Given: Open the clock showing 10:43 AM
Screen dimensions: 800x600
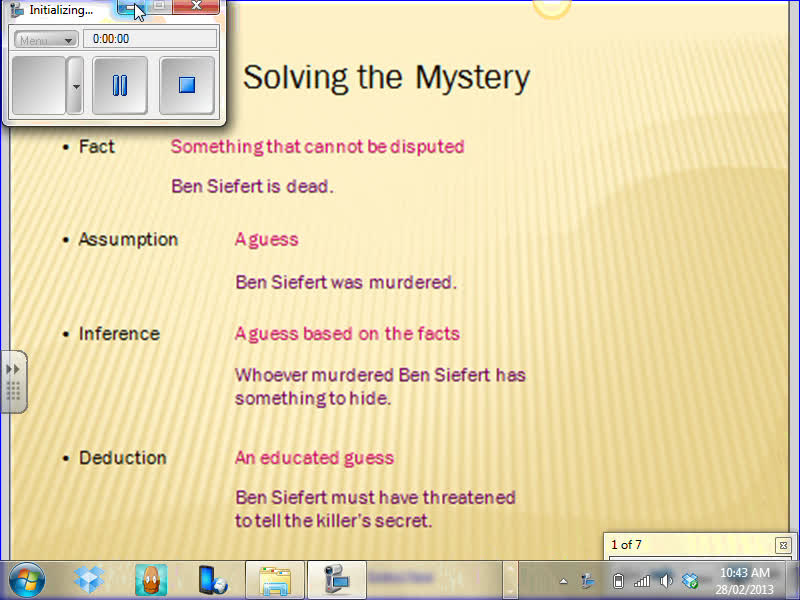Looking at the screenshot, I should (x=744, y=581).
